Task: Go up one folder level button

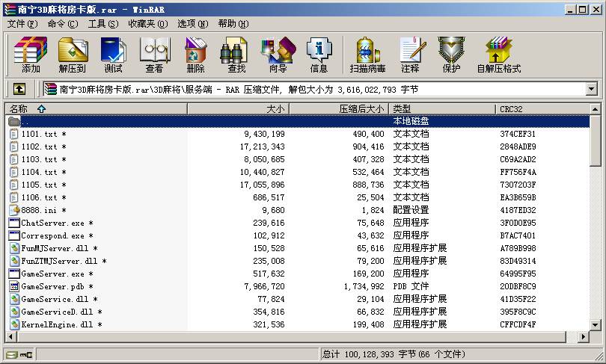Action: click(19, 89)
